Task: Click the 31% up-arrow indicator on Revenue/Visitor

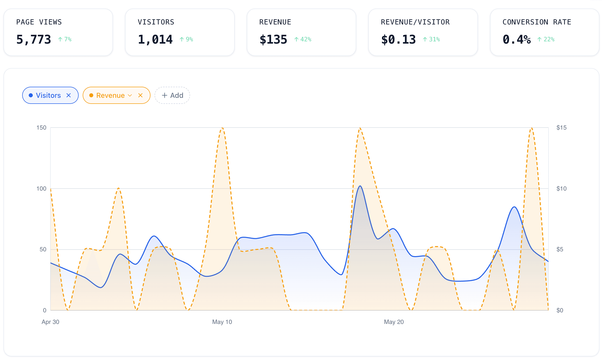Action: coord(431,39)
